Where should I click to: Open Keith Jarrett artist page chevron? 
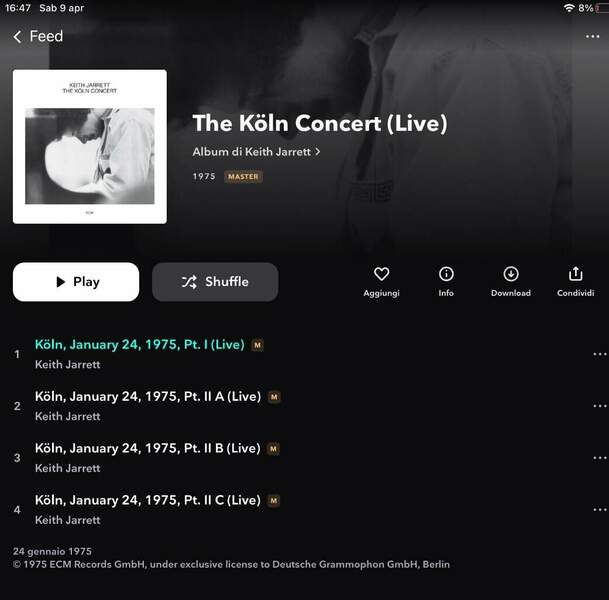point(318,151)
